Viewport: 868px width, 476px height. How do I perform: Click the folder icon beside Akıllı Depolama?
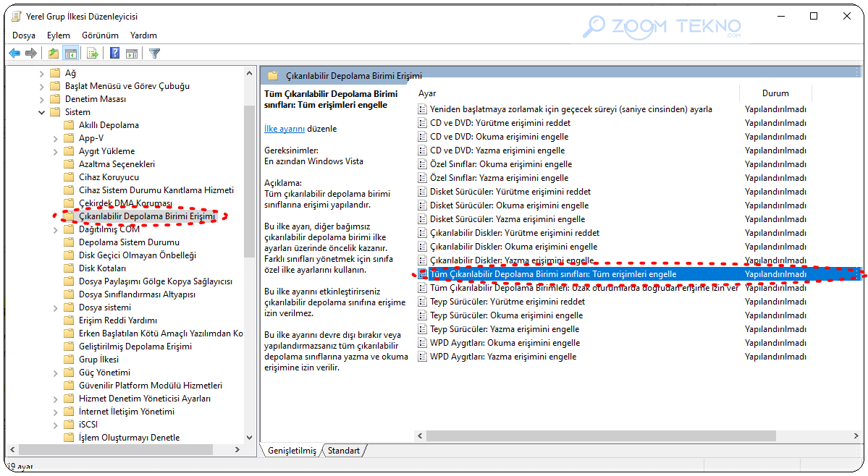(x=69, y=125)
